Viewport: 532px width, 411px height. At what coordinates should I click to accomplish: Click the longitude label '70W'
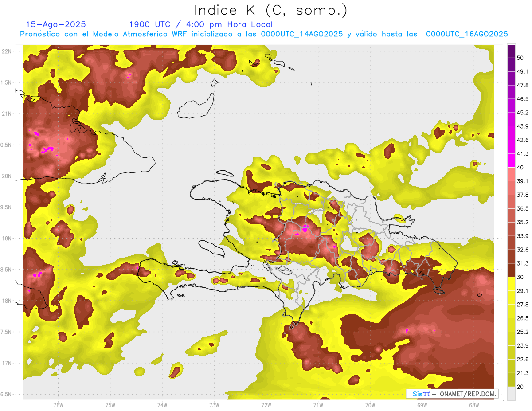(x=370, y=405)
